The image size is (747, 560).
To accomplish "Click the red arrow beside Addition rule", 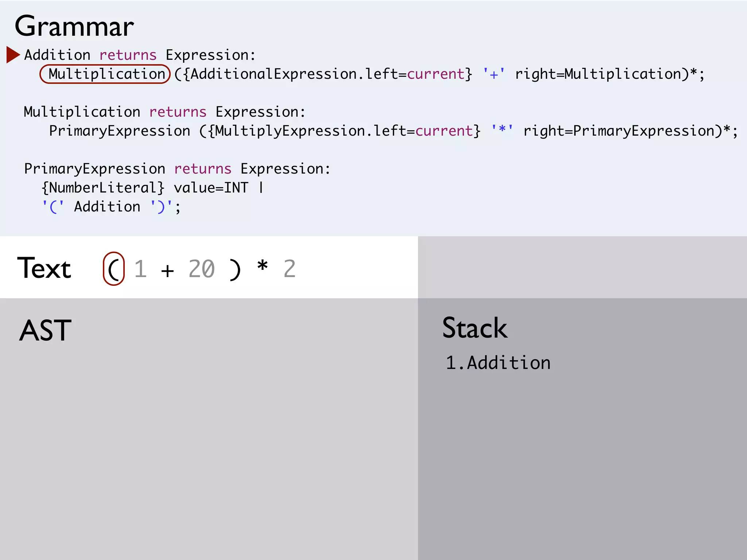I will [x=13, y=55].
